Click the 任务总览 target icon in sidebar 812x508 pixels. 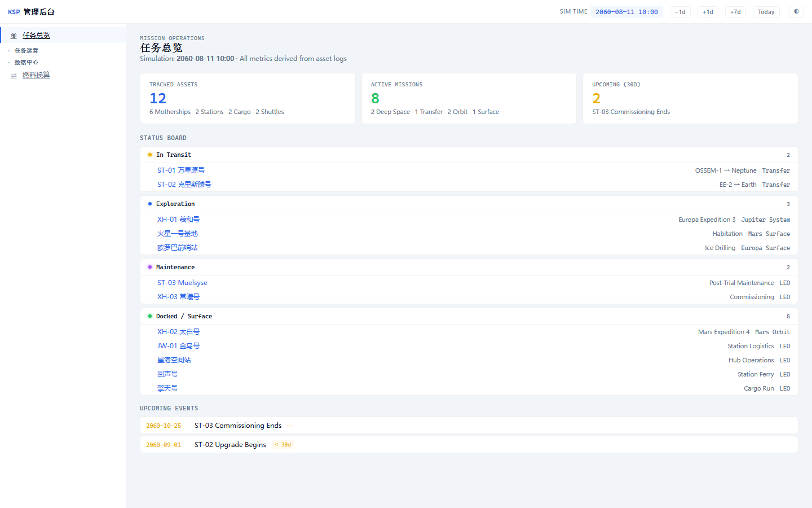point(14,36)
